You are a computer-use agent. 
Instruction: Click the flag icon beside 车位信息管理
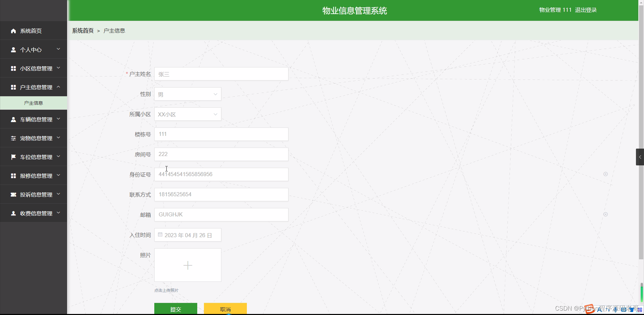coord(13,157)
